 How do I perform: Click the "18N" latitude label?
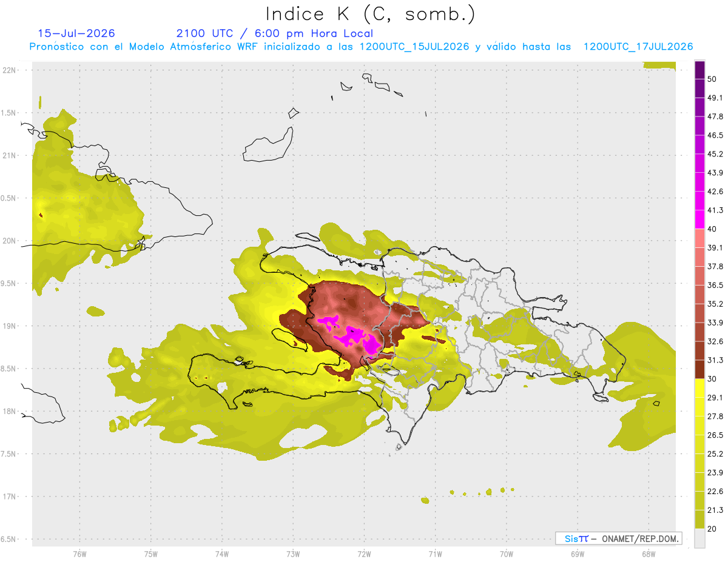10,411
